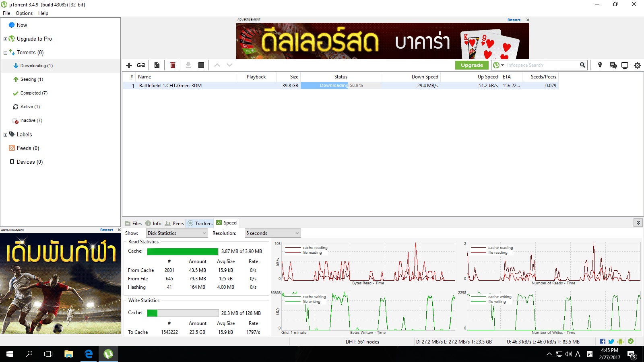This screenshot has height=362, width=644.
Task: Click the Read Statistics cache bar
Action: click(x=183, y=251)
